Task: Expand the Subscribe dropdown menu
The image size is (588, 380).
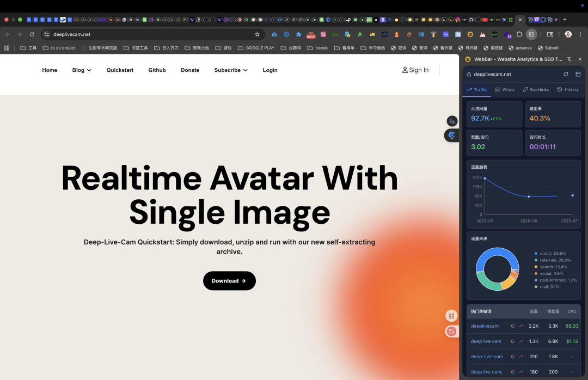Action: click(231, 70)
